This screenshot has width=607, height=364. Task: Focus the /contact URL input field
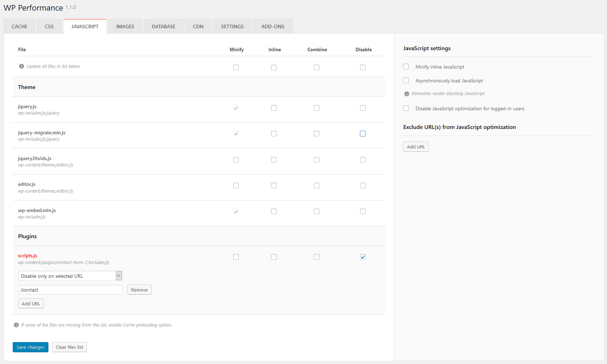[70, 290]
